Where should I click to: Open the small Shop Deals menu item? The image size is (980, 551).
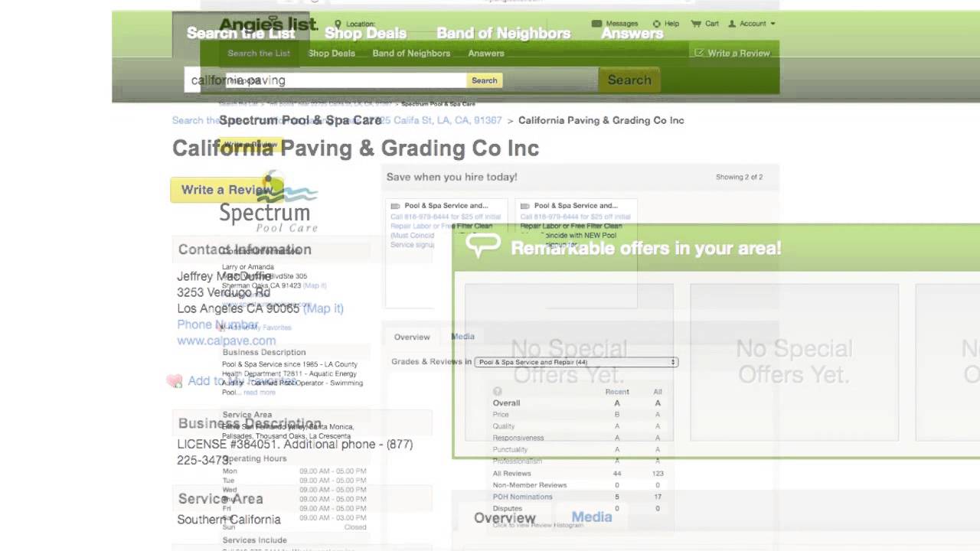(332, 54)
